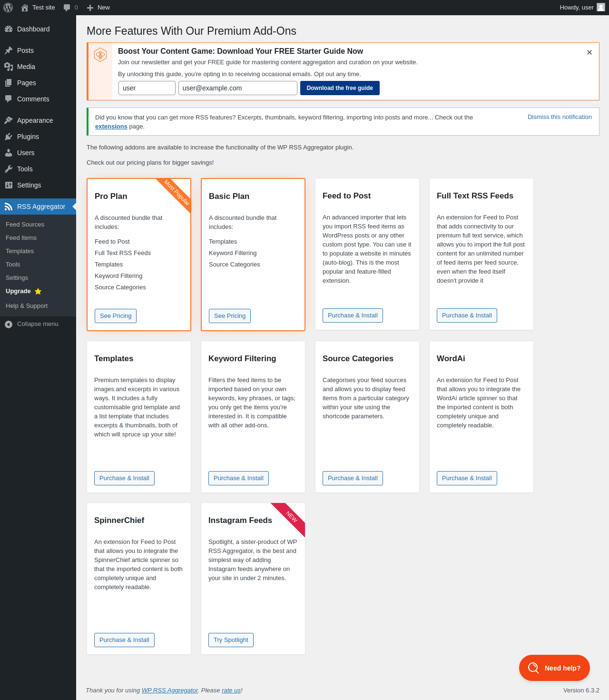Viewport: 609px width, 700px height.
Task: Click the Most Popular ribbon on Pro Plan
Action: [x=177, y=193]
